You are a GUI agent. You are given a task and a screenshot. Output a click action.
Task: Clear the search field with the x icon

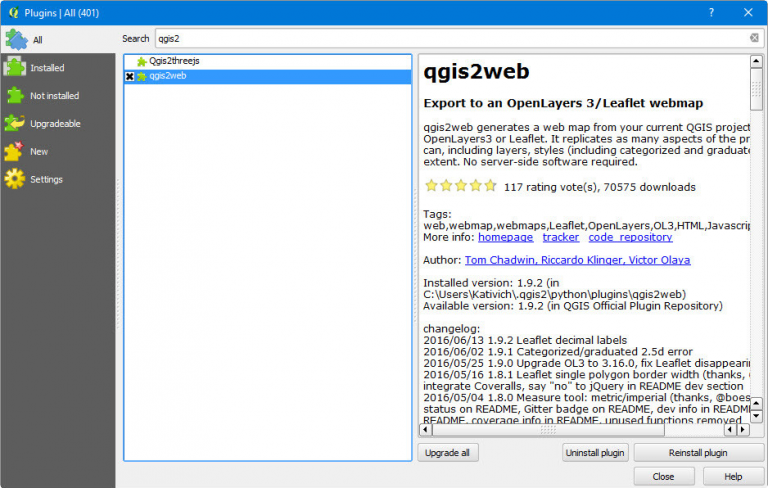(x=754, y=38)
